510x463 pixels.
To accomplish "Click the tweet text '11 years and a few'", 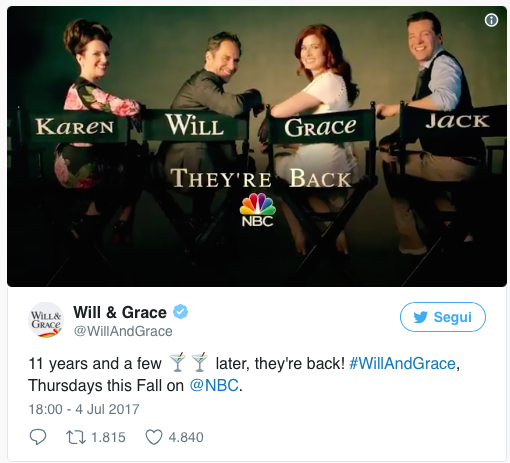I will click(95, 363).
